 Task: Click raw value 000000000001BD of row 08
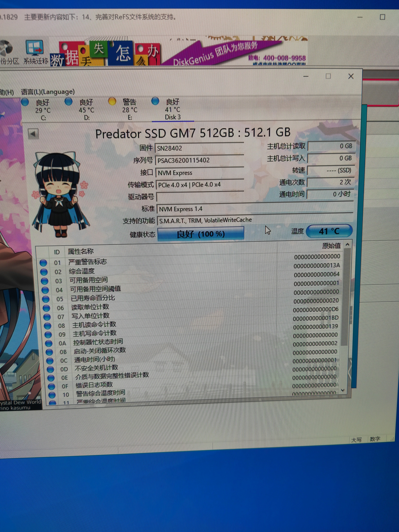[x=315, y=318]
